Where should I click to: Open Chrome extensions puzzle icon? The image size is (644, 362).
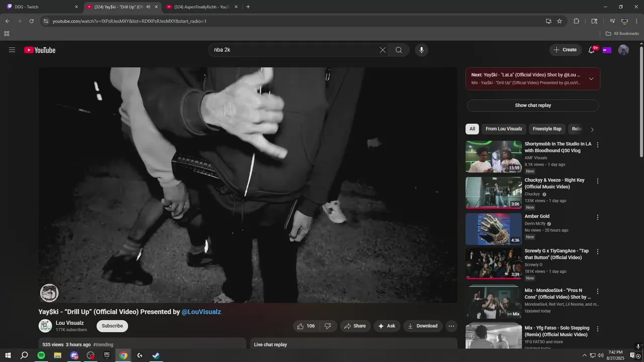tap(577, 21)
